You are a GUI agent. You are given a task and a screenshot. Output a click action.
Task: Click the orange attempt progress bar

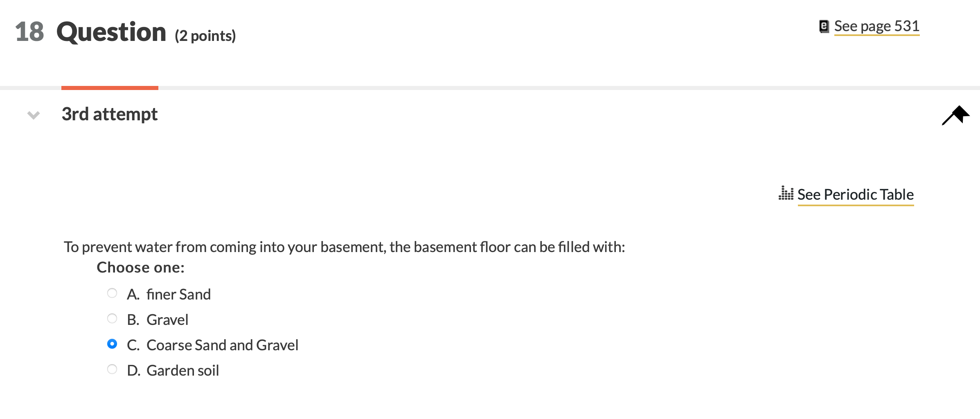click(110, 88)
